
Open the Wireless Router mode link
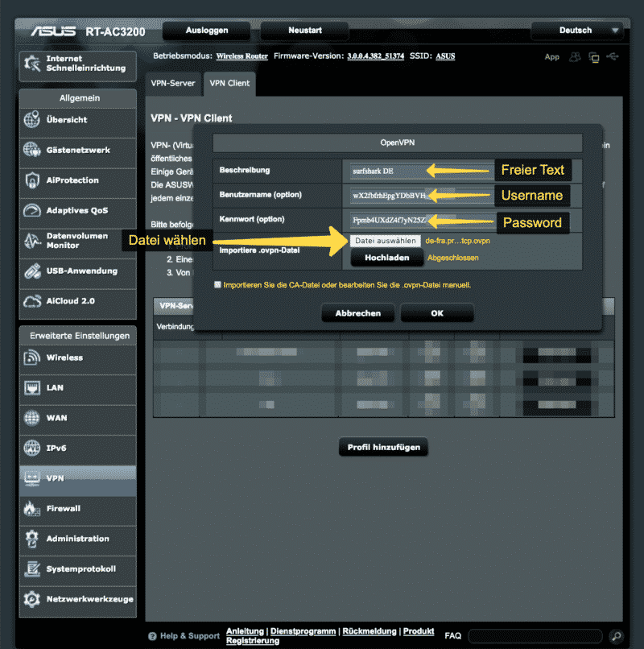click(x=242, y=56)
